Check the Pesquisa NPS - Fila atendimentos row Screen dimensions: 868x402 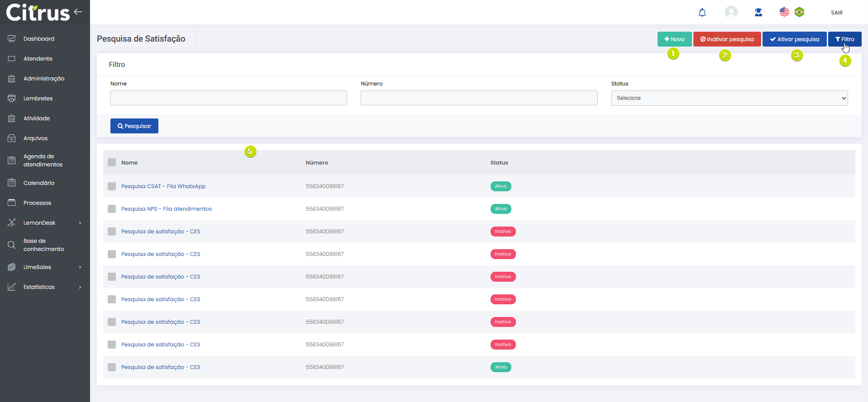112,209
